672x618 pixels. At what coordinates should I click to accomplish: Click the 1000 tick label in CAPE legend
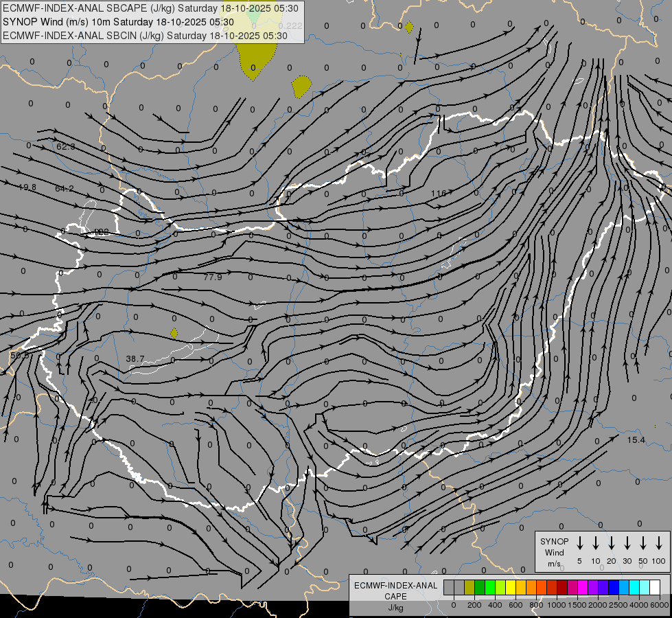tap(556, 605)
